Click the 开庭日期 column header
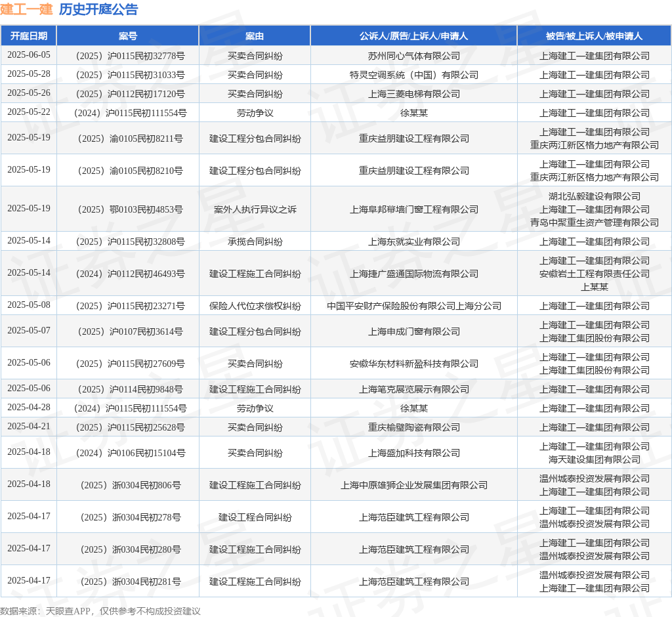Viewport: 672px width, 617px height. tap(29, 36)
